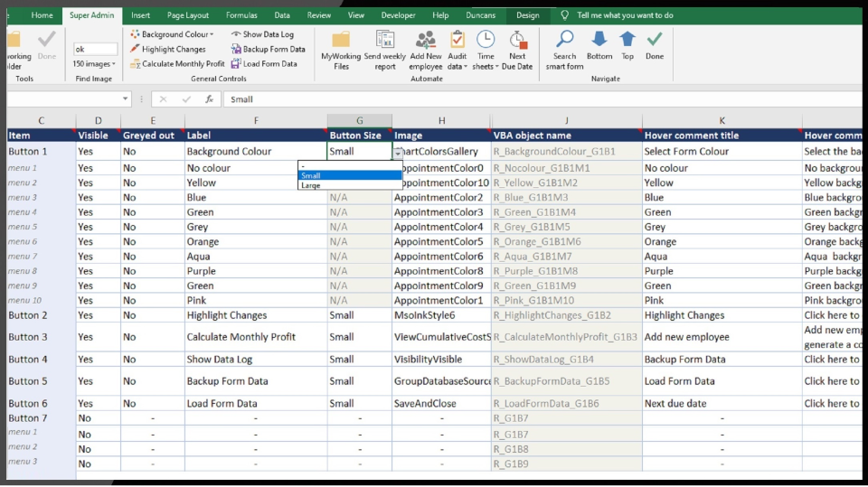
Task: Open the Name Box dropdown arrow
Action: tap(125, 99)
